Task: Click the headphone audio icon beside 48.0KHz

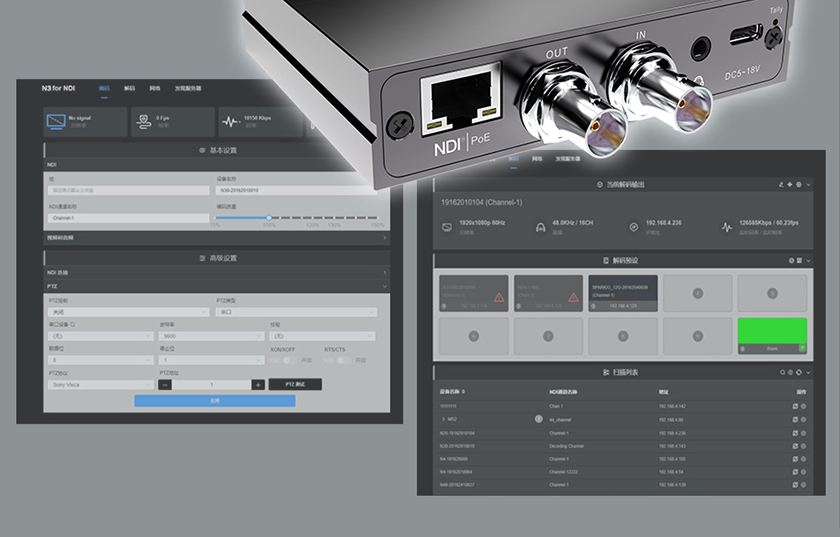Action: tap(541, 227)
